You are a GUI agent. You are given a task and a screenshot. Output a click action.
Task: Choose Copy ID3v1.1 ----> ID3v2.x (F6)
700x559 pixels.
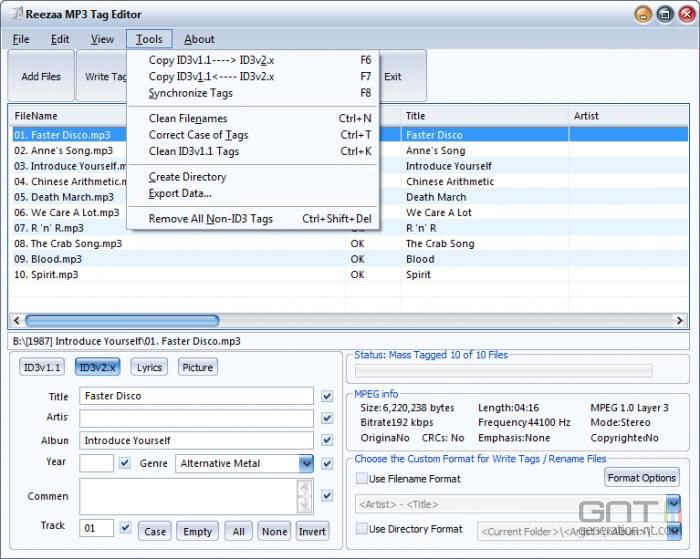point(254,60)
